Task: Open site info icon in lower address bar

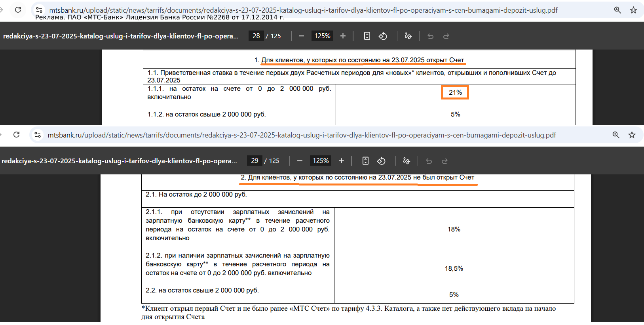Action: (x=38, y=135)
